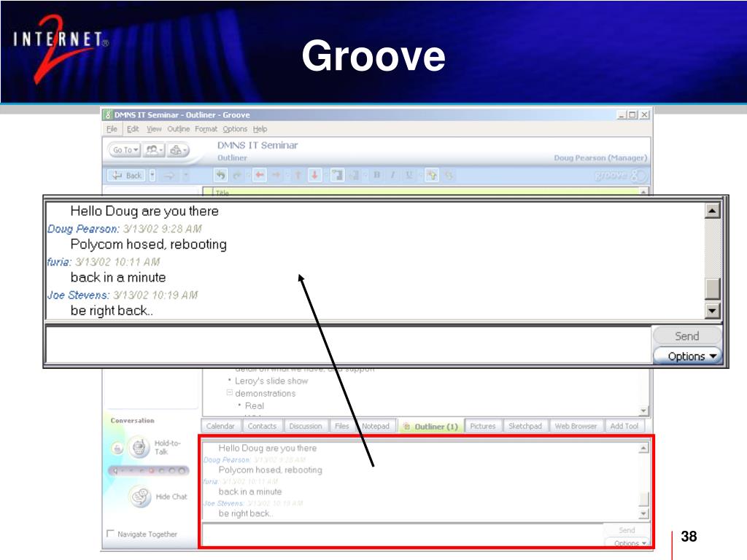Click the 'Leroy's slide show' outline item
Viewport: 747px width, 560px height.
point(271,381)
